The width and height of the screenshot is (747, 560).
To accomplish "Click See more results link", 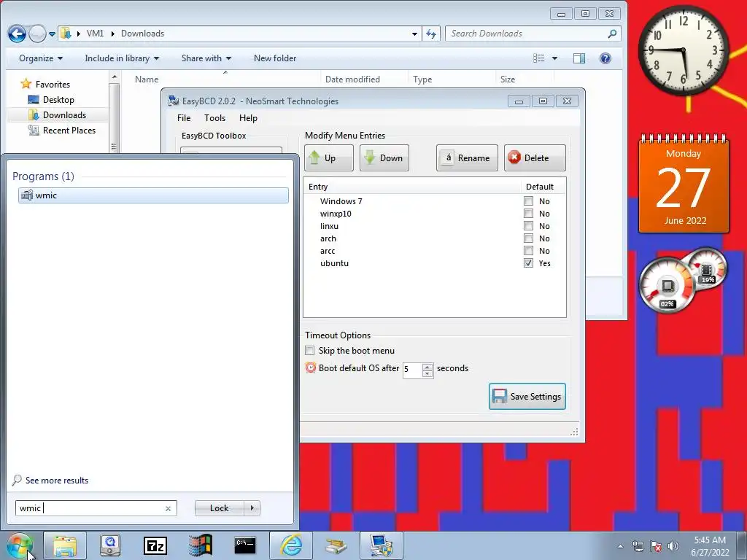I will click(x=57, y=481).
